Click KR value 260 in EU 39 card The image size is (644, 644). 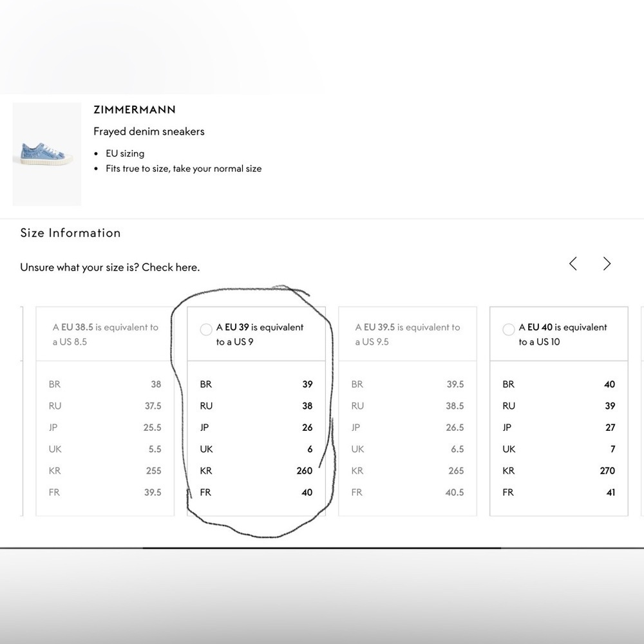pos(305,471)
